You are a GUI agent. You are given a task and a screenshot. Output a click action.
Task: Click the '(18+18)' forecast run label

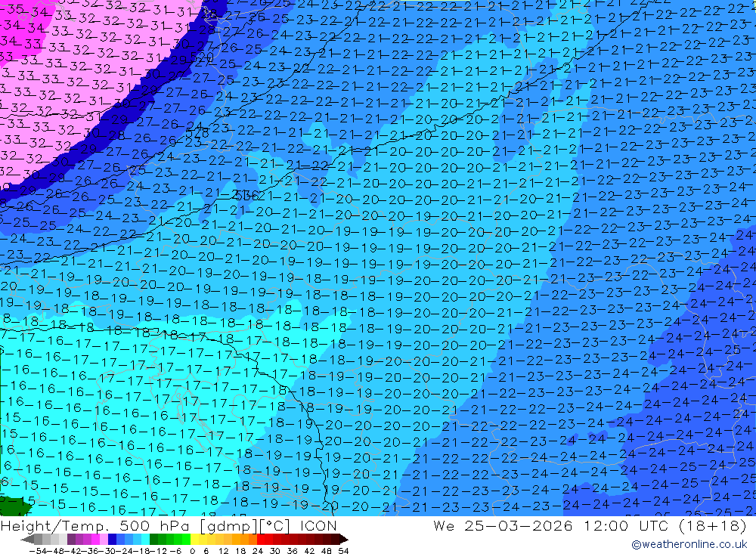click(713, 525)
